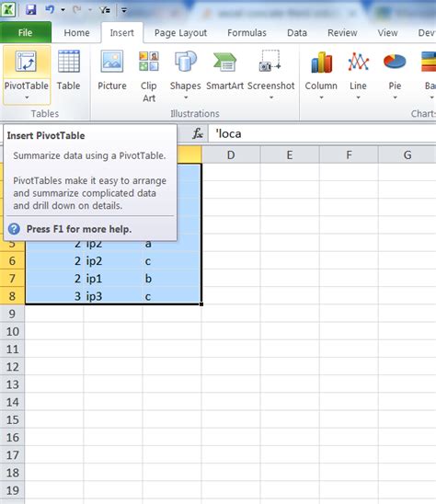Click the Redo icon in quick access toolbar
This screenshot has width=436, height=504.
pyautogui.click(x=77, y=10)
